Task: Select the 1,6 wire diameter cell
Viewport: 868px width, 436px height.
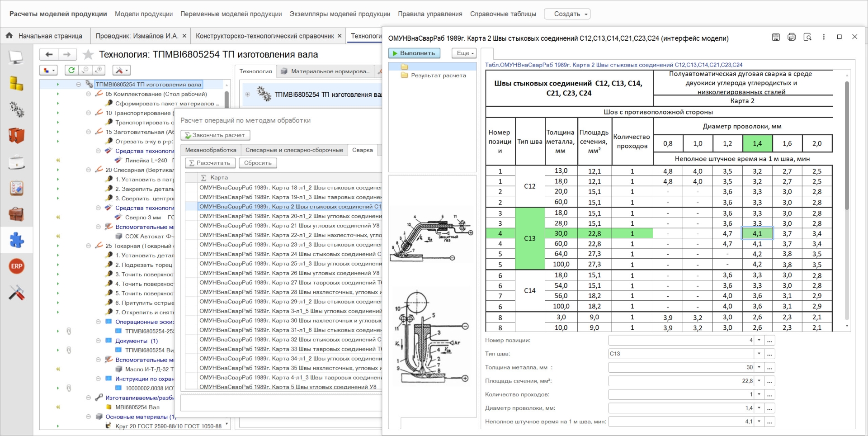Action: (x=787, y=144)
